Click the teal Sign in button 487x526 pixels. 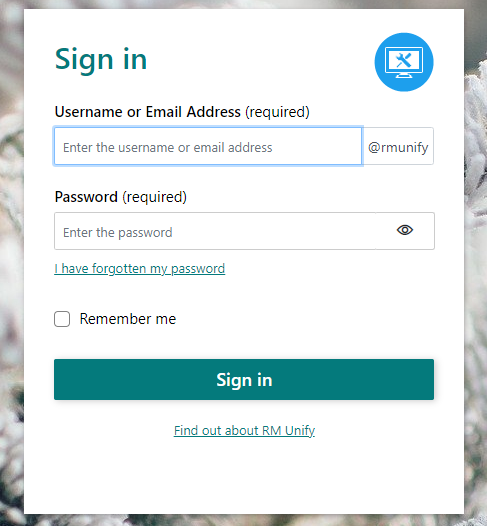[244, 379]
